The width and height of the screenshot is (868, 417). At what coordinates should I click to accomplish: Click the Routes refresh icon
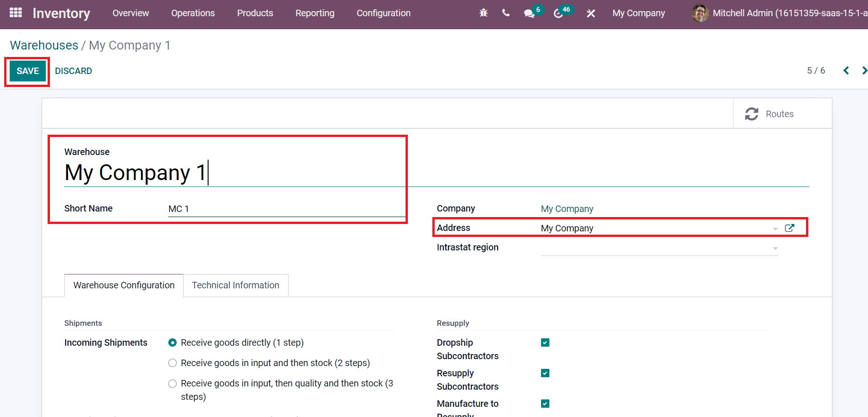[751, 114]
